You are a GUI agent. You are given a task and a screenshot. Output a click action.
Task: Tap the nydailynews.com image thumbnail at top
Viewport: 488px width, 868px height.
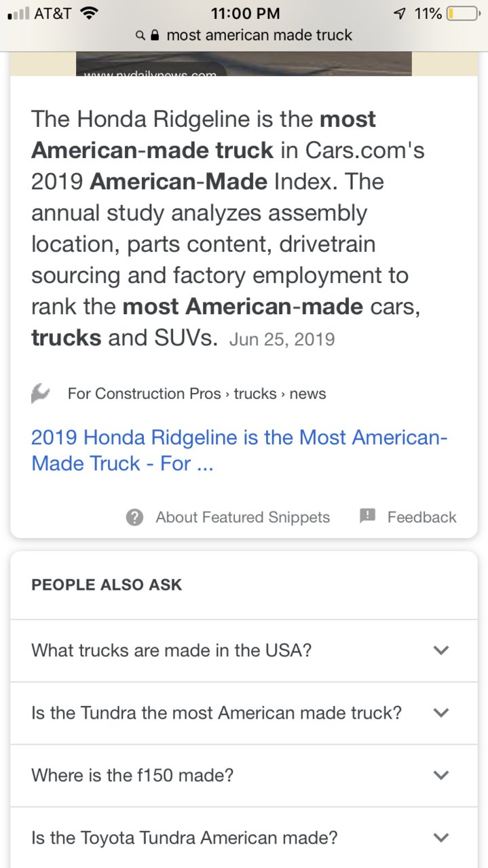pyautogui.click(x=244, y=64)
